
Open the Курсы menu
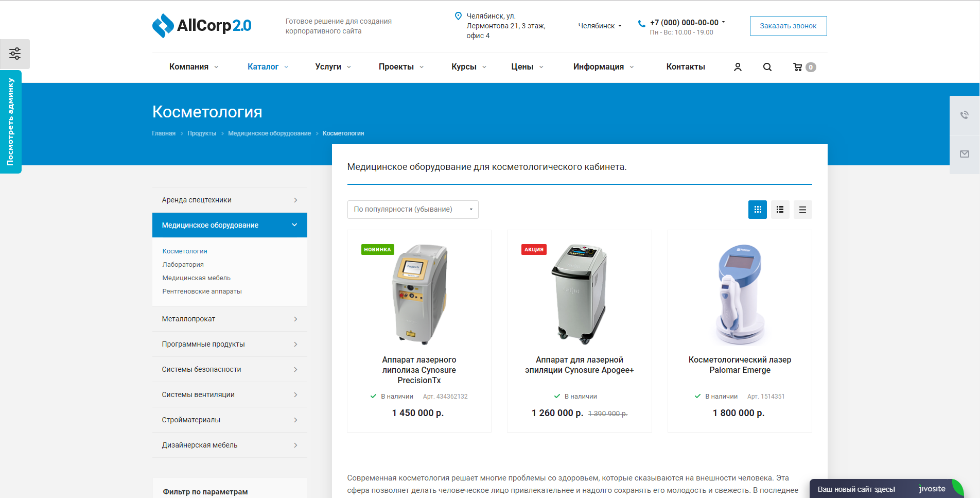coord(468,67)
